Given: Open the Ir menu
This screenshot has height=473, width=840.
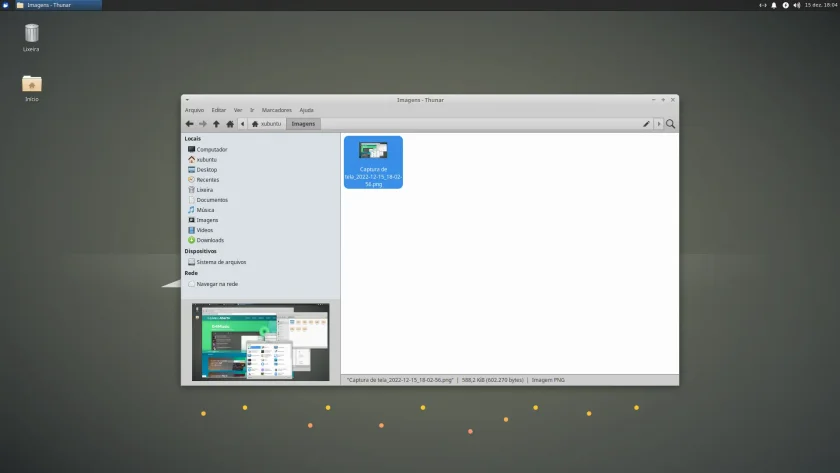Looking at the screenshot, I should click(x=252, y=110).
